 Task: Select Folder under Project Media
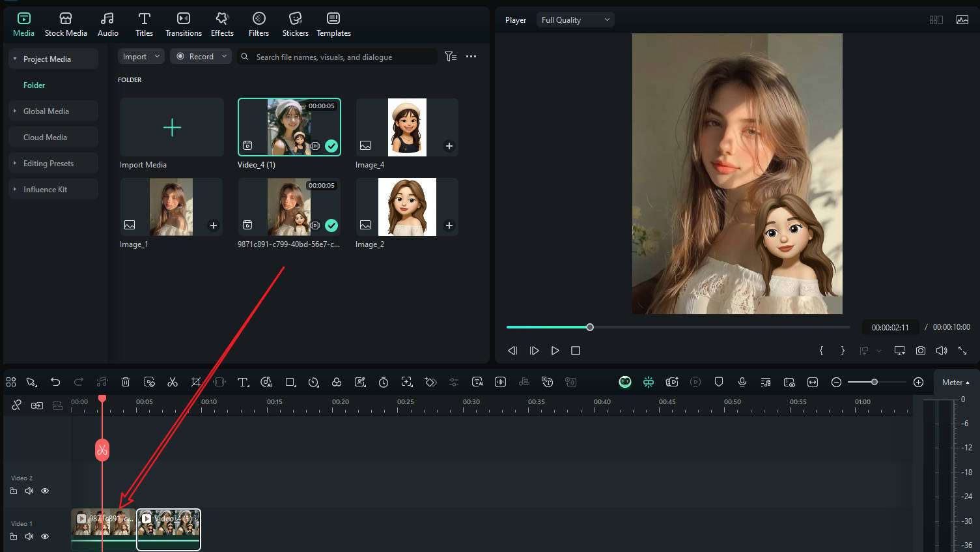point(35,85)
